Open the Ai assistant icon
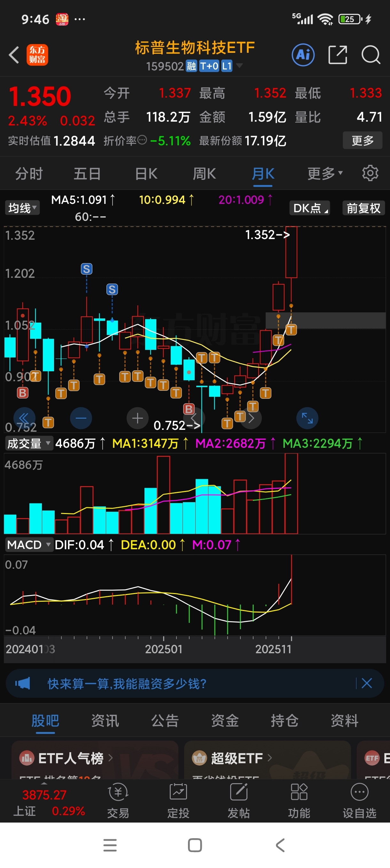This screenshot has height=868, width=390. [x=303, y=55]
